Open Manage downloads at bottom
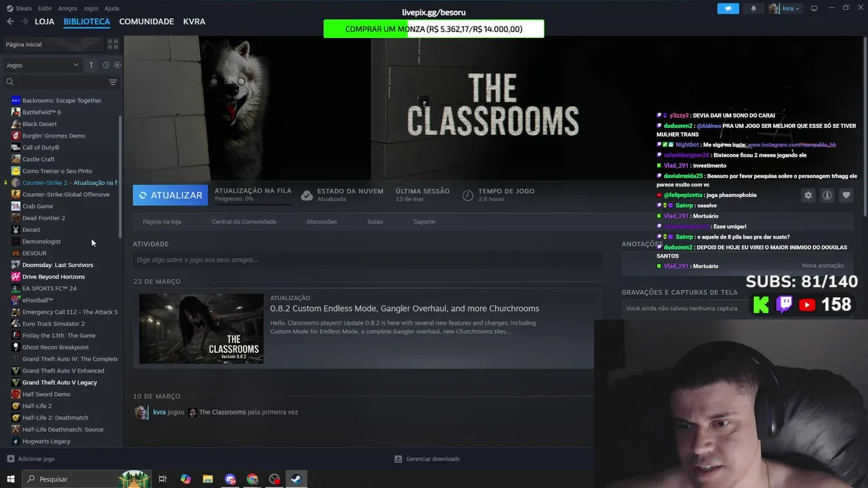868x488 pixels. click(x=427, y=459)
